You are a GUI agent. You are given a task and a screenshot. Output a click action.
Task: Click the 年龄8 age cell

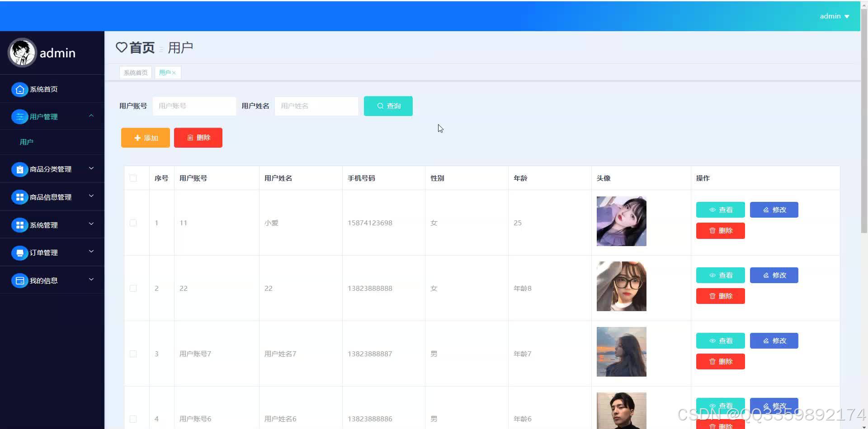click(523, 288)
